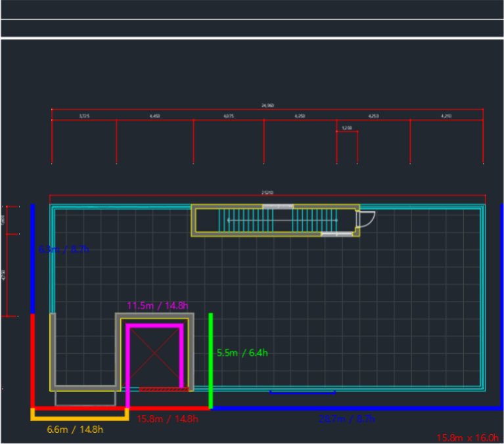Select the small blue bracket under bottom wall
504x444 pixels.
(303, 392)
